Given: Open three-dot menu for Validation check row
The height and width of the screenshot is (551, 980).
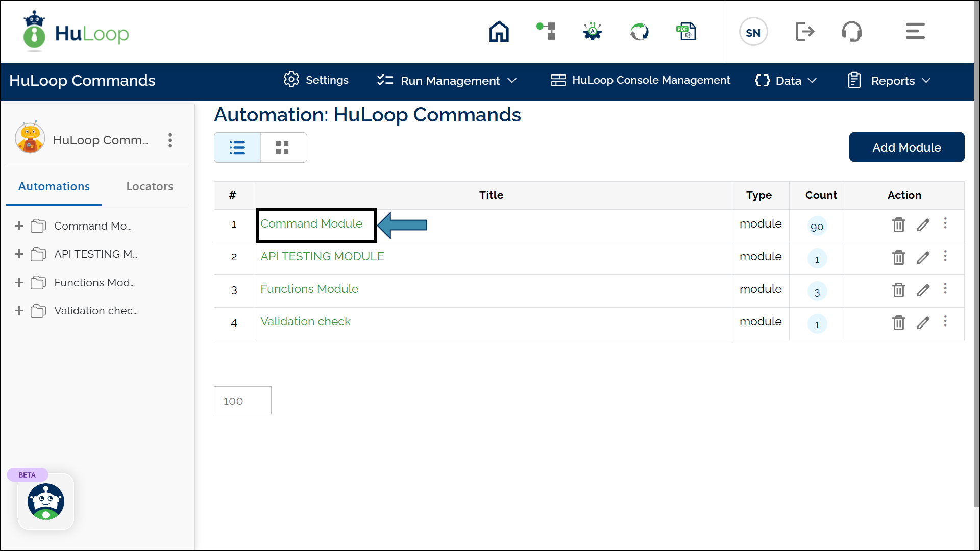Looking at the screenshot, I should pos(945,321).
